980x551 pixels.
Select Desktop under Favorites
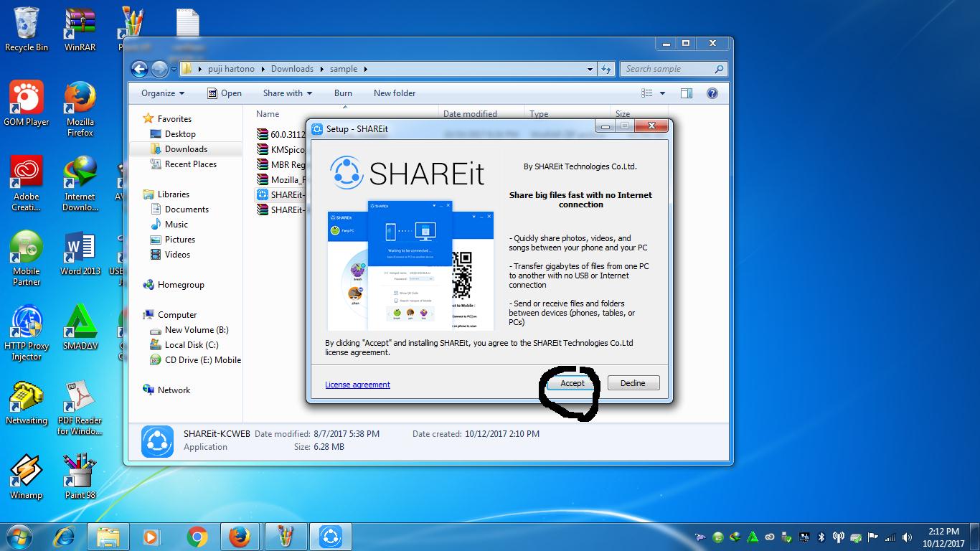point(173,134)
